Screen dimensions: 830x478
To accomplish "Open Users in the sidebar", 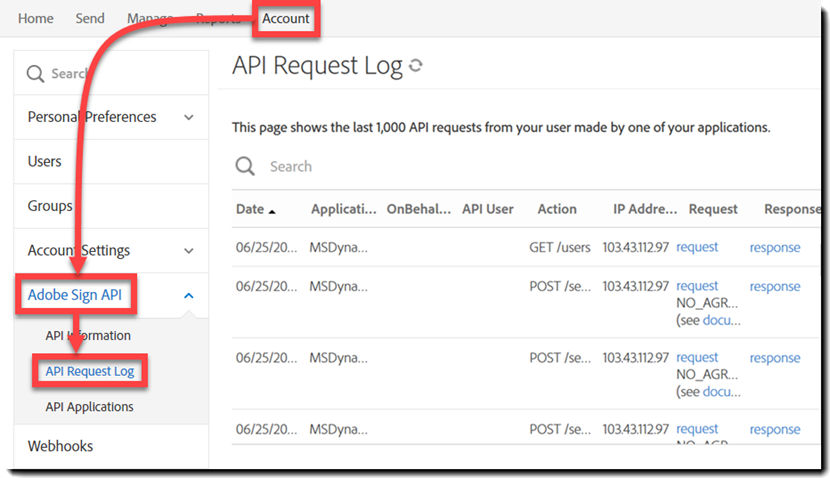I will [45, 161].
